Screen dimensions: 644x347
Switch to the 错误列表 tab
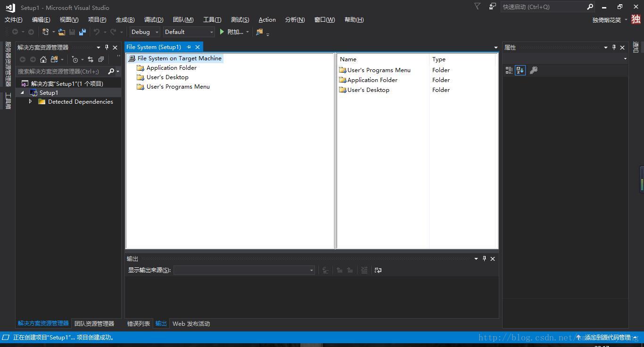pos(139,324)
